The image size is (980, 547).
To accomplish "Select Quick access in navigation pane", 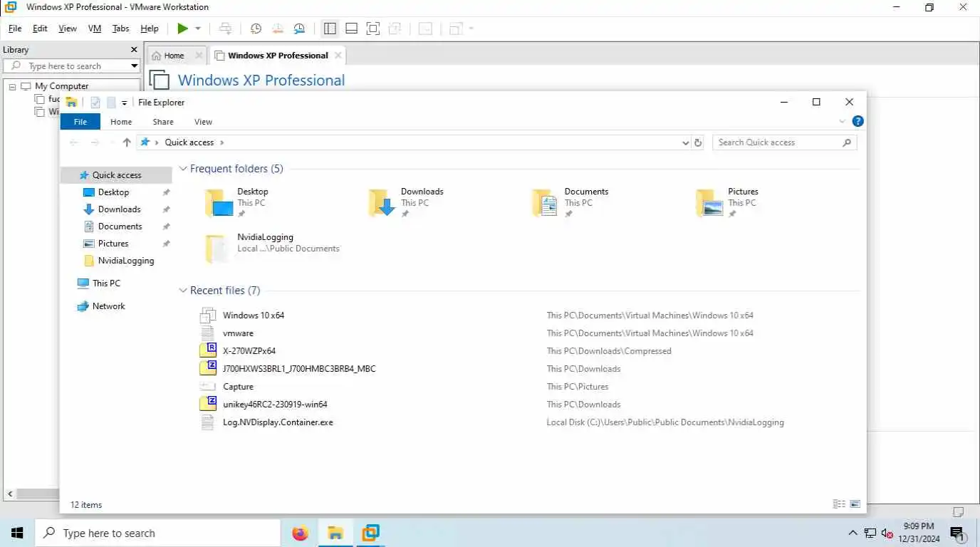I will point(116,175).
